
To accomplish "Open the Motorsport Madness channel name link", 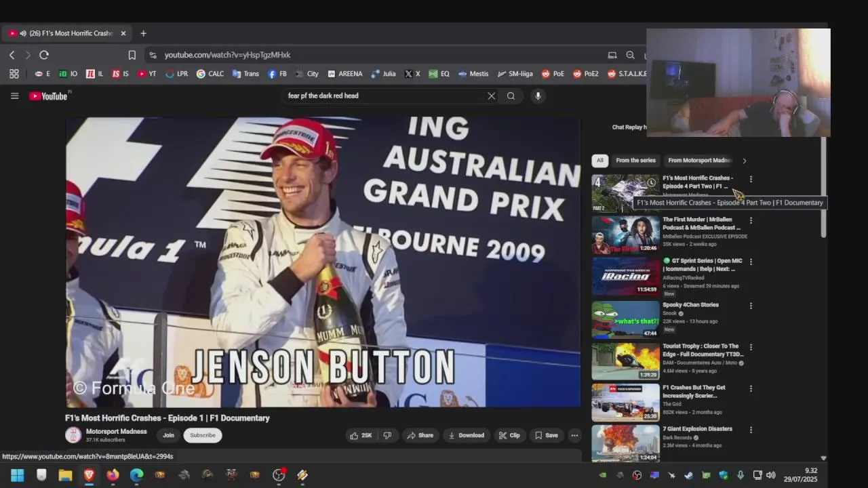I will click(116, 432).
